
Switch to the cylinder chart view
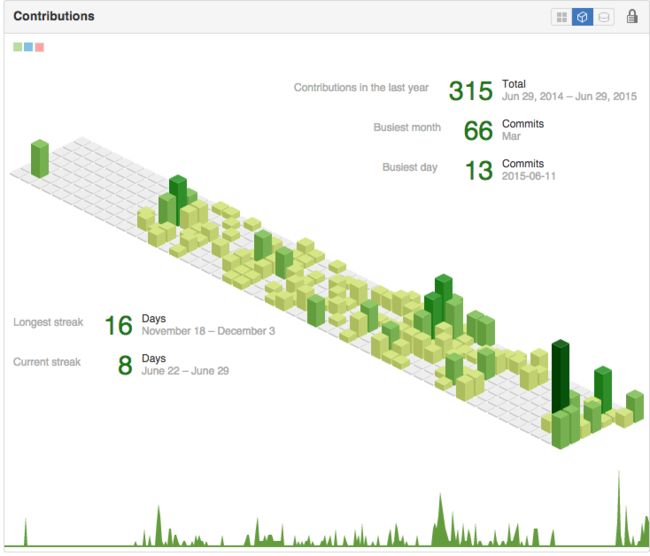(604, 17)
